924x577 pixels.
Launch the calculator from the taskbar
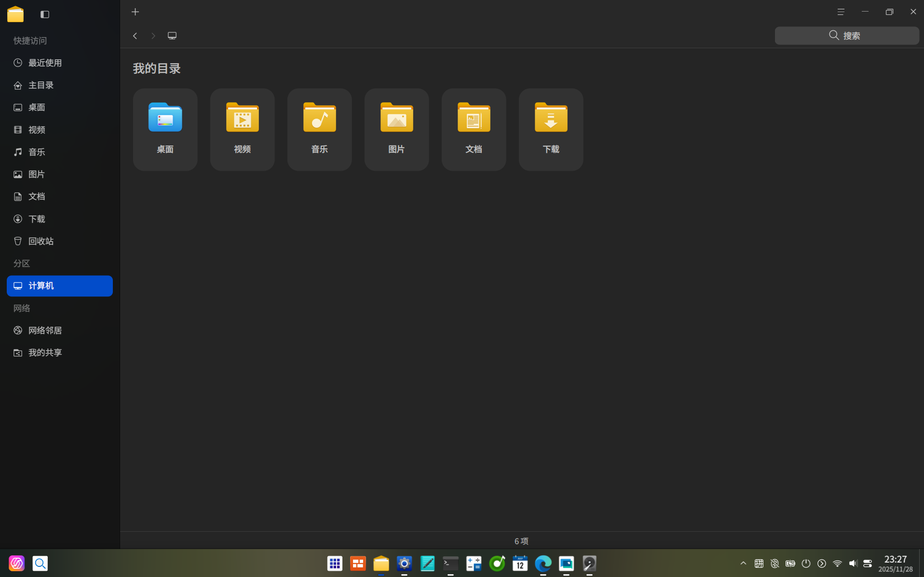[x=474, y=563]
